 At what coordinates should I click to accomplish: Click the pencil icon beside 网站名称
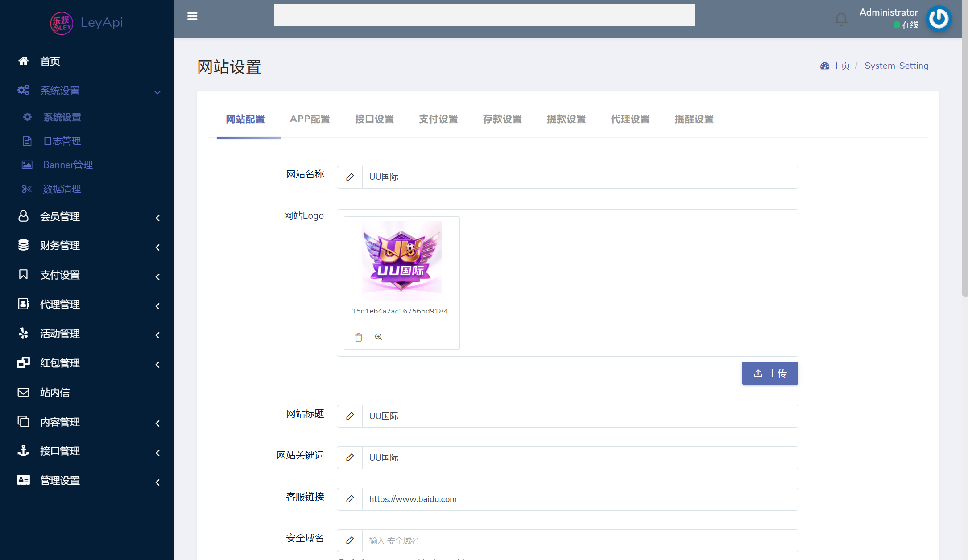(350, 177)
